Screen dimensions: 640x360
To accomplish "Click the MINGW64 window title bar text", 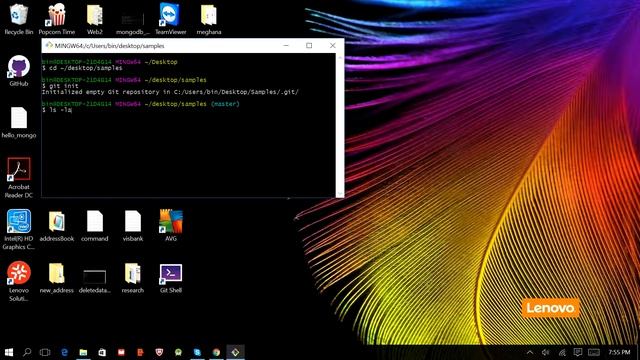I will pyautogui.click(x=109, y=46).
